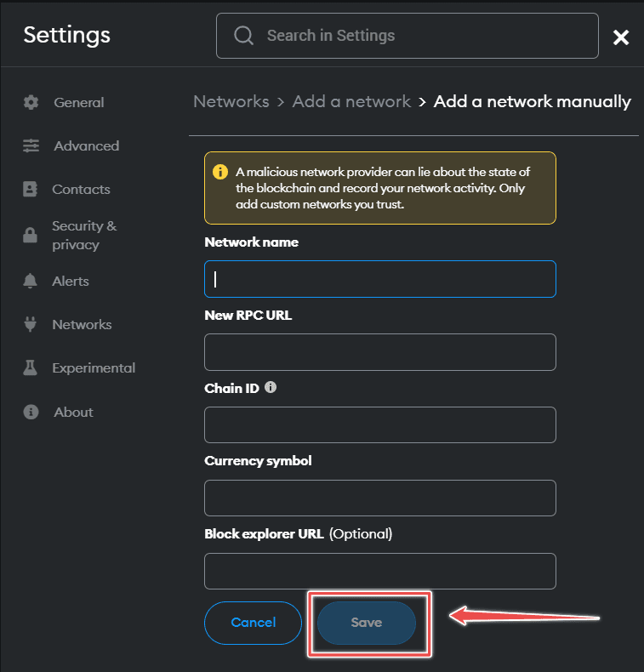Screen dimensions: 644x672
Task: Click the Experimental flask icon
Action: tap(31, 367)
